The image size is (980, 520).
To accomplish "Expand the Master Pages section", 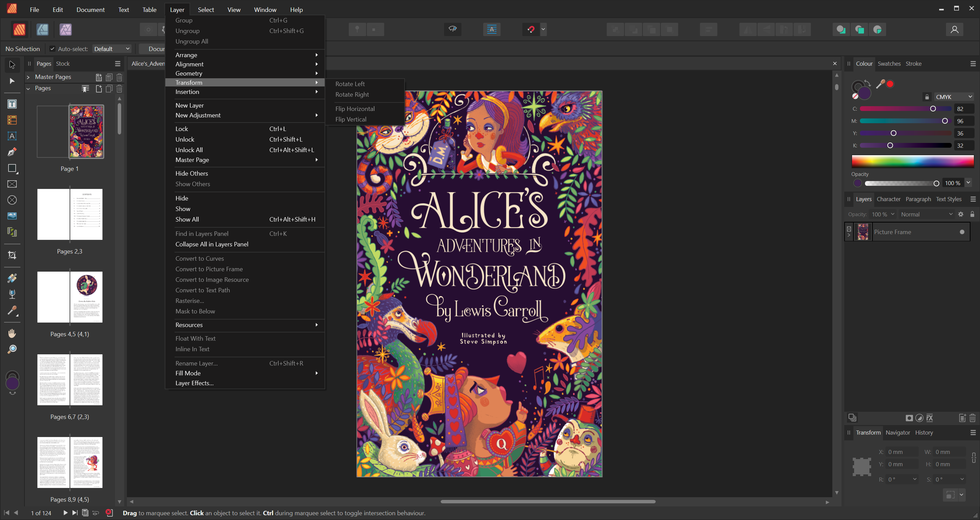I will (x=28, y=77).
